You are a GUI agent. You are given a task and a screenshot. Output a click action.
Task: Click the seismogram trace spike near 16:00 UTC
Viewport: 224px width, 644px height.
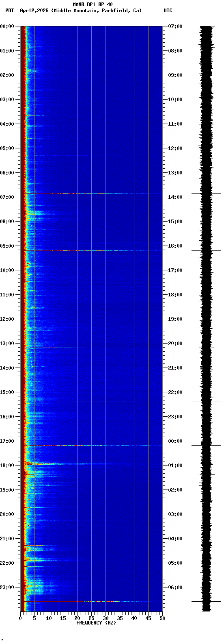coord(206,250)
